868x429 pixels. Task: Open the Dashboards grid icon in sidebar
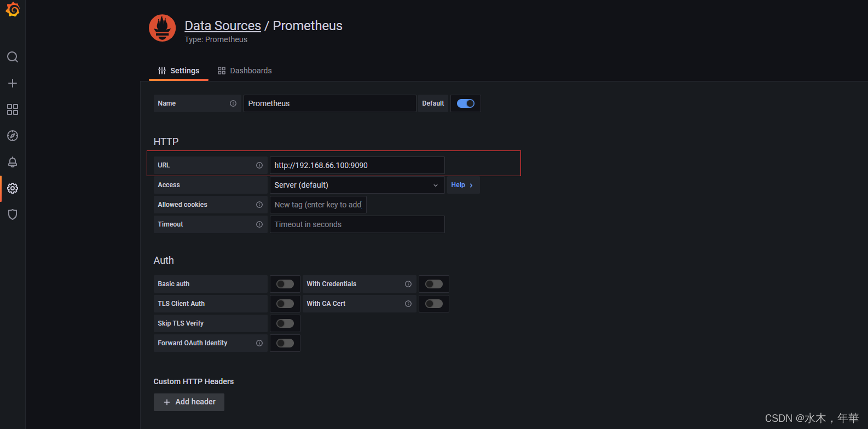13,109
